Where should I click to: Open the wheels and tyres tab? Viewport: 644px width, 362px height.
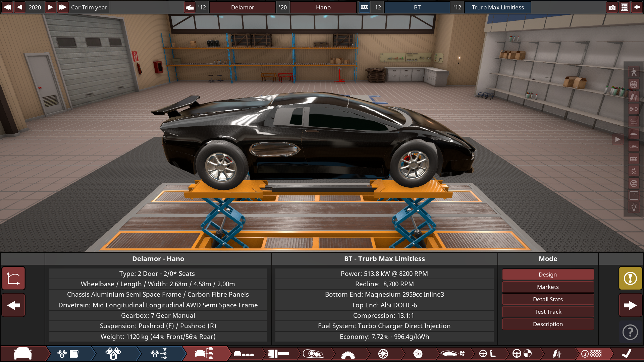(383, 354)
